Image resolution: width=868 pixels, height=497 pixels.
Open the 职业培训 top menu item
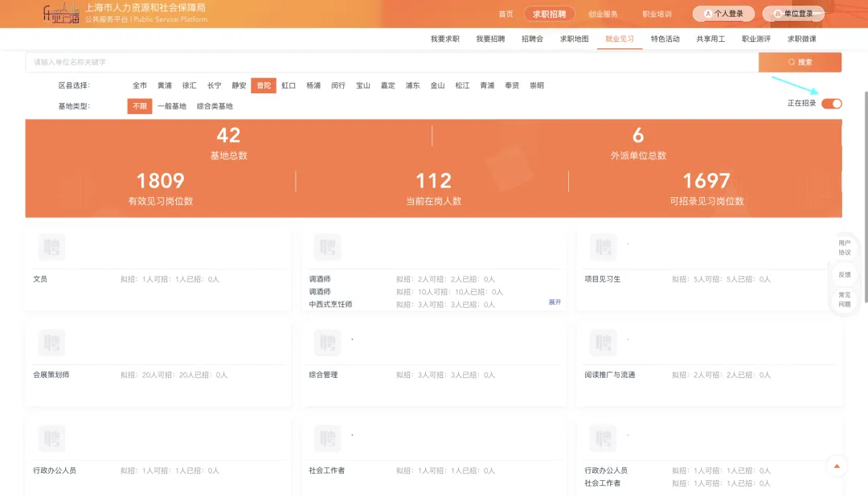(x=657, y=14)
